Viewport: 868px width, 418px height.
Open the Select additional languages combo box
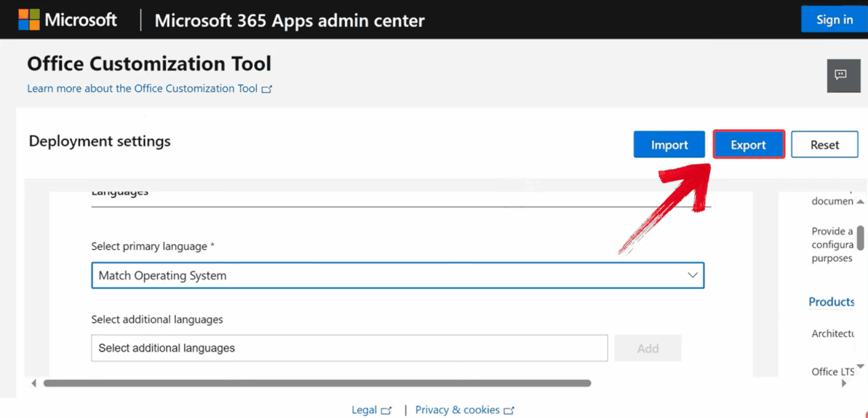coord(349,348)
